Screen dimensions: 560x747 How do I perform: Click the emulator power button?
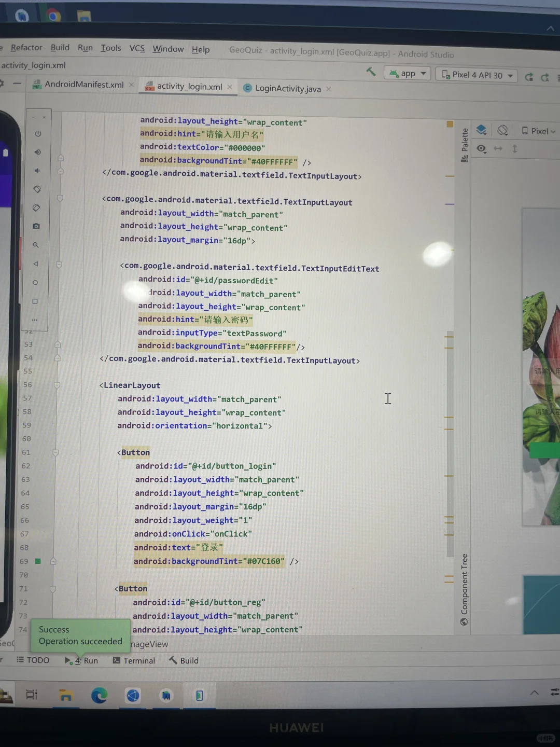38,134
